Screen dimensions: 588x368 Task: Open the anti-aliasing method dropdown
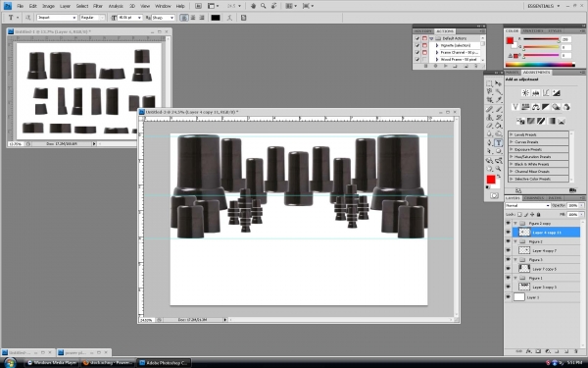click(x=163, y=18)
